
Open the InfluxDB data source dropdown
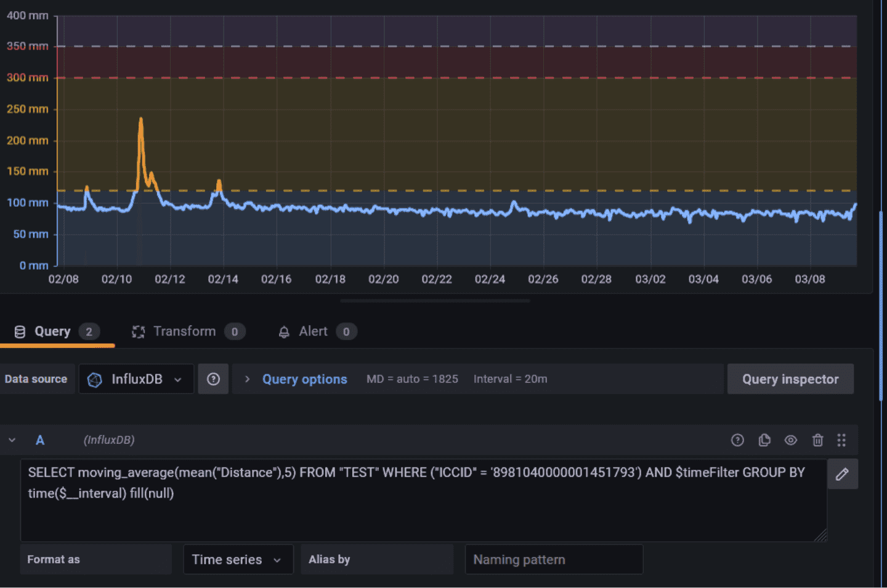tap(137, 379)
